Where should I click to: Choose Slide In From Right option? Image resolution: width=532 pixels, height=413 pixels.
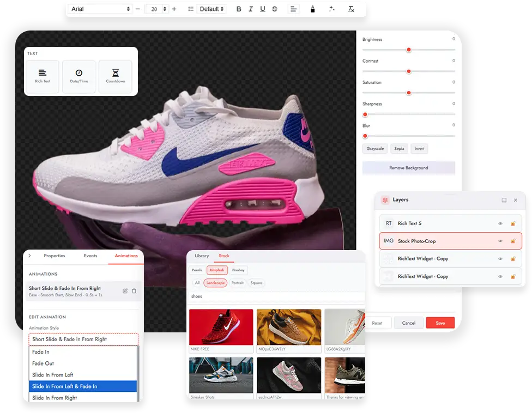(83, 397)
